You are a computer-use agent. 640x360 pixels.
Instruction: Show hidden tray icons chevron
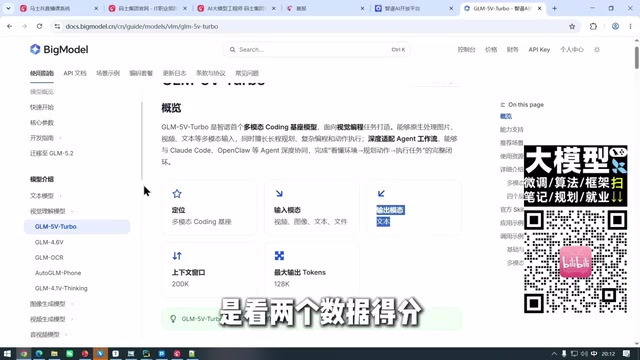click(x=554, y=353)
